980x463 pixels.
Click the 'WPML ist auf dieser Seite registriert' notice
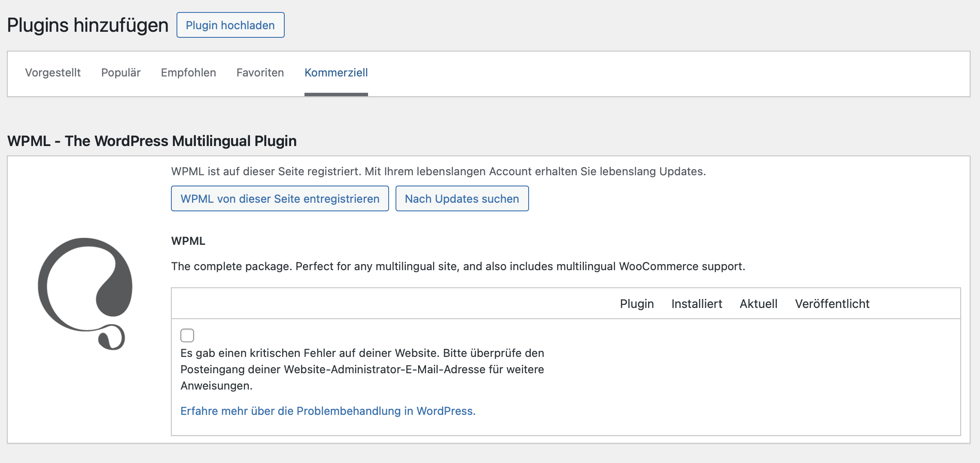pyautogui.click(x=438, y=171)
